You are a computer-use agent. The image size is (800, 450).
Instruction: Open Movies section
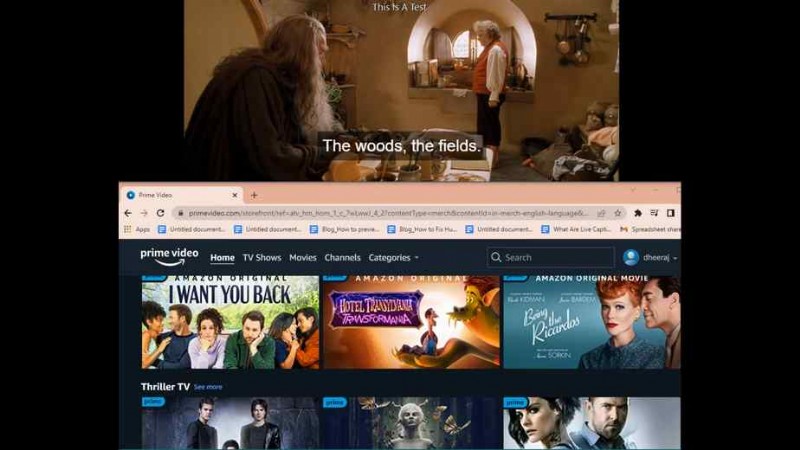click(303, 258)
